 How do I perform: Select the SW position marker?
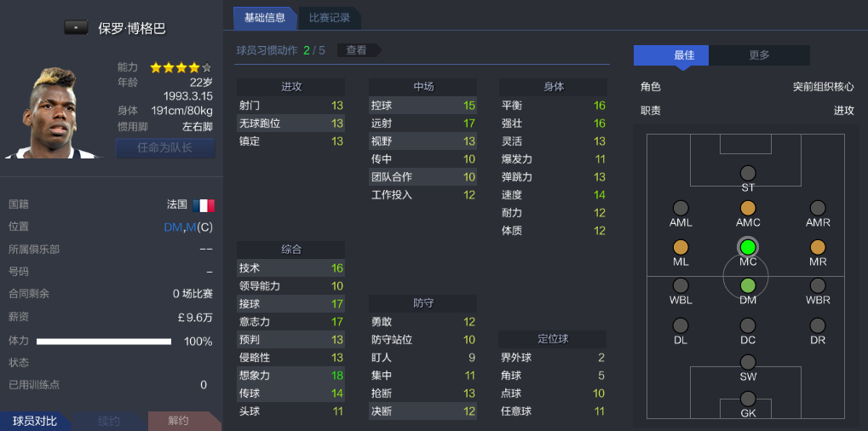(x=748, y=362)
